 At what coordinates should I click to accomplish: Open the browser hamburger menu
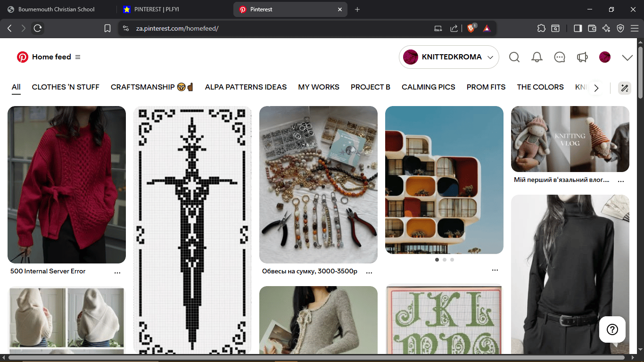tap(635, 28)
